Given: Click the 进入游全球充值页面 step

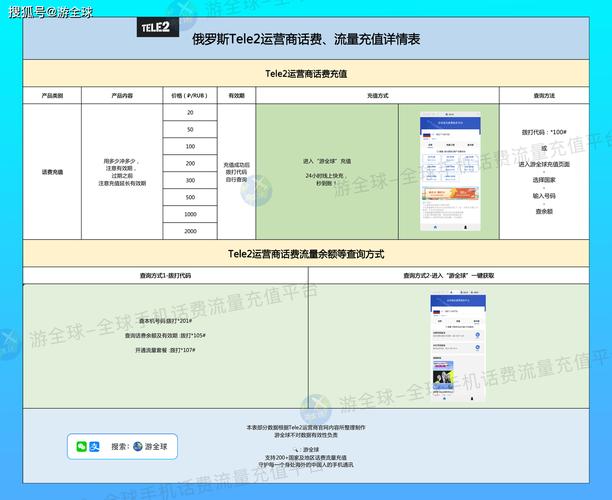Looking at the screenshot, I should [x=544, y=164].
